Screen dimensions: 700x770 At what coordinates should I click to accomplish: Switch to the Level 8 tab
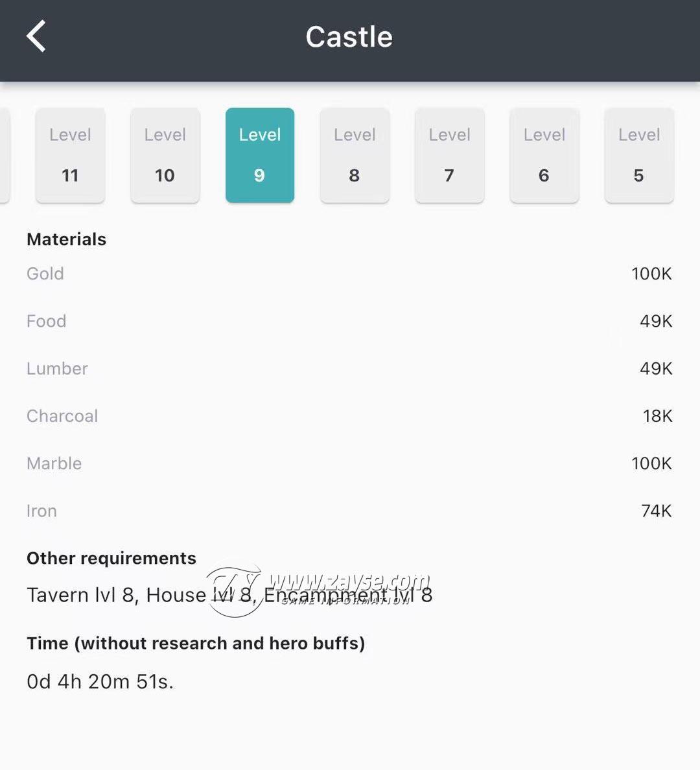click(x=355, y=155)
